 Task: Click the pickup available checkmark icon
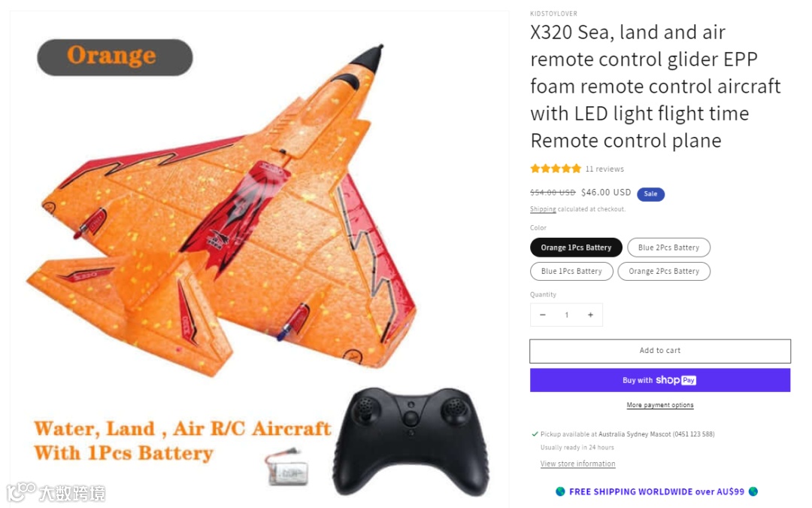(x=535, y=434)
